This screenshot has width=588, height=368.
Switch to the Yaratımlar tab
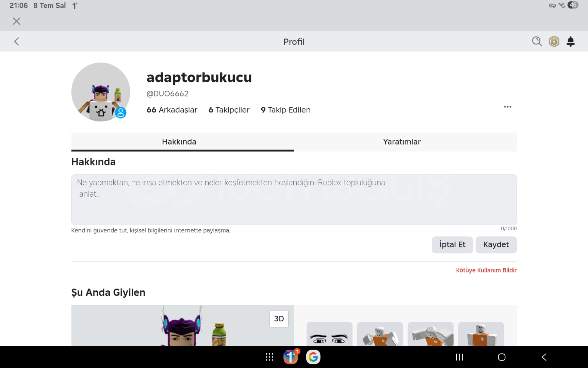click(405, 142)
